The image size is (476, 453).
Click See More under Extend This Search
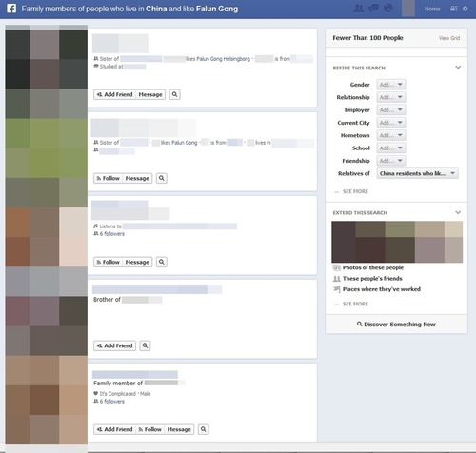pos(355,304)
